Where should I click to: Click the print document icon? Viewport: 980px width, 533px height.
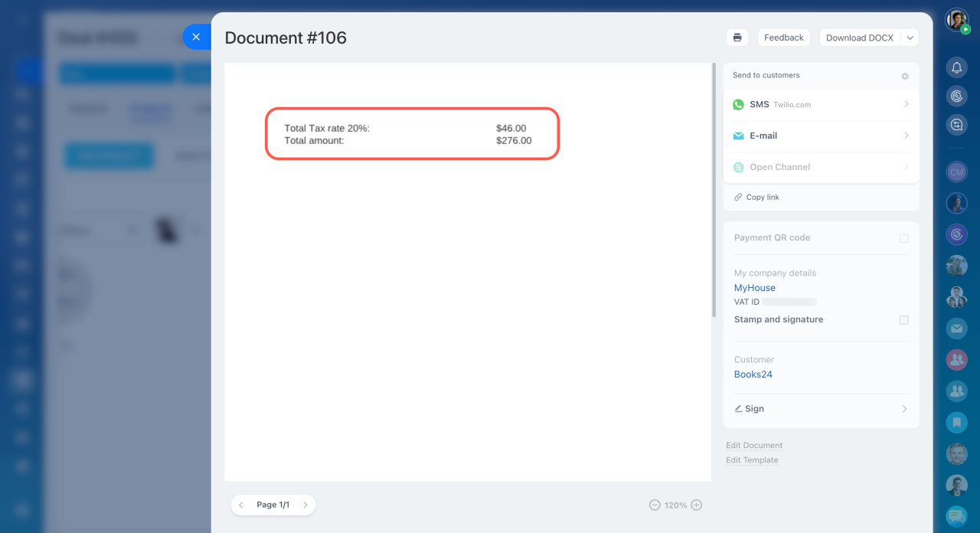737,38
